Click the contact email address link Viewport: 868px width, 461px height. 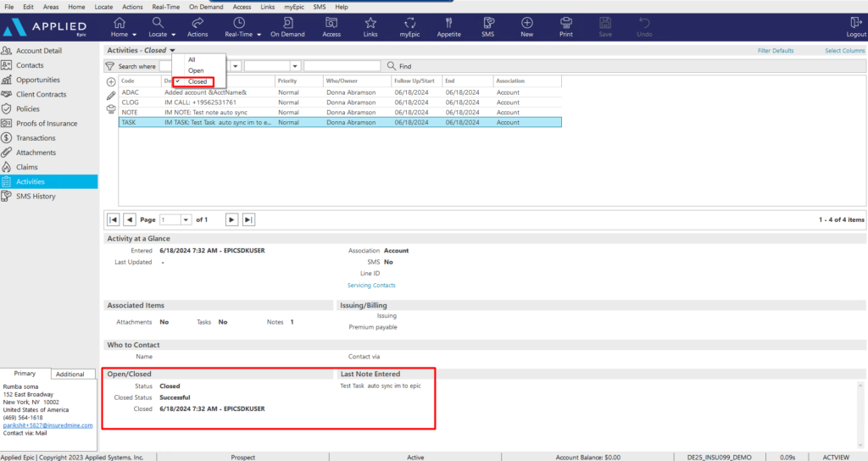click(48, 425)
